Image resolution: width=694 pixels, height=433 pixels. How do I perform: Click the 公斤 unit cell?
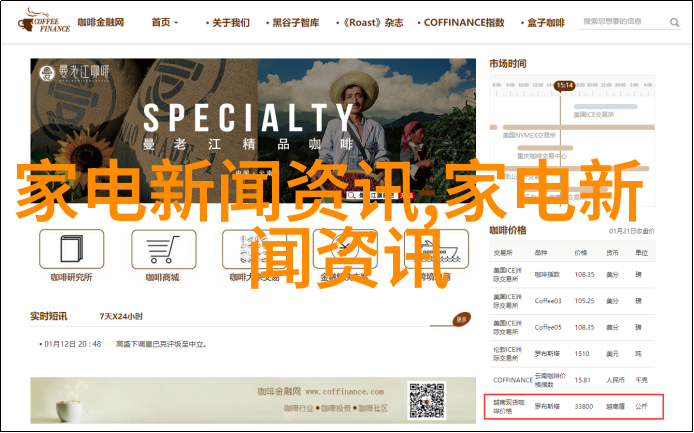[641, 406]
